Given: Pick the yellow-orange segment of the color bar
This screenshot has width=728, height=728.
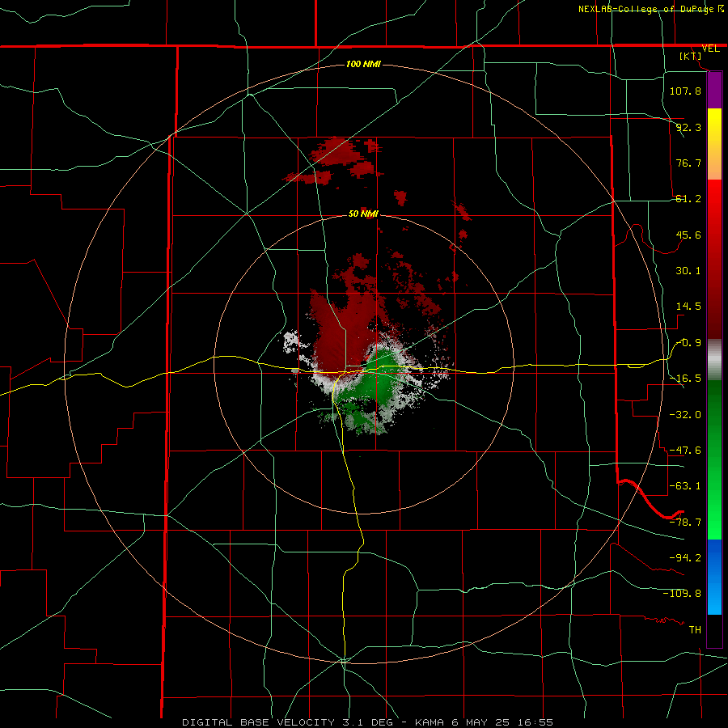Looking at the screenshot, I should [x=714, y=144].
